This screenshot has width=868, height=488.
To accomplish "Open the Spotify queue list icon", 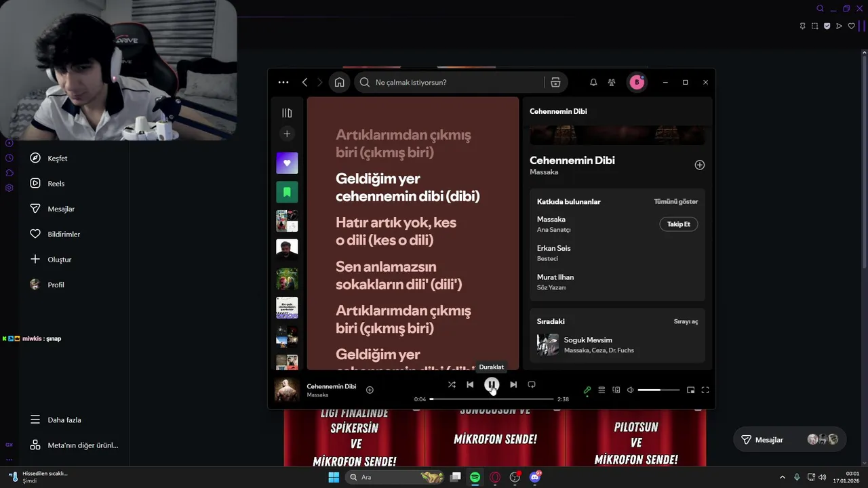I will click(601, 390).
